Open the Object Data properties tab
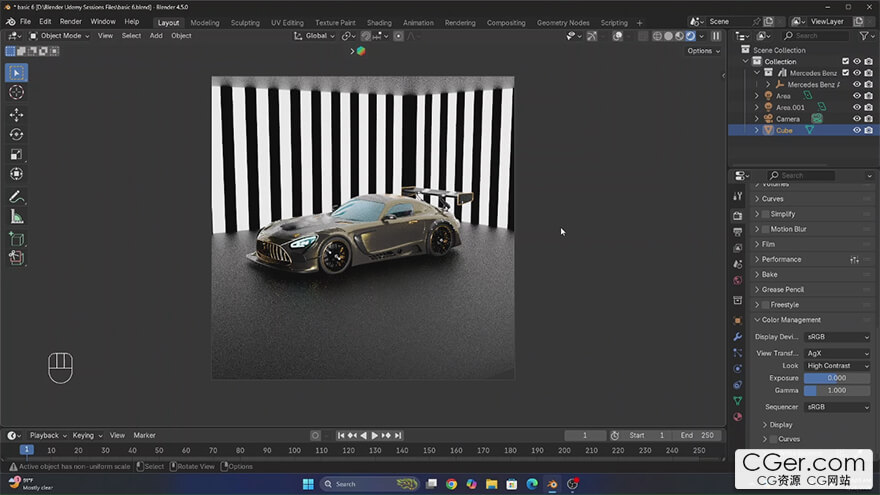 pyautogui.click(x=737, y=401)
